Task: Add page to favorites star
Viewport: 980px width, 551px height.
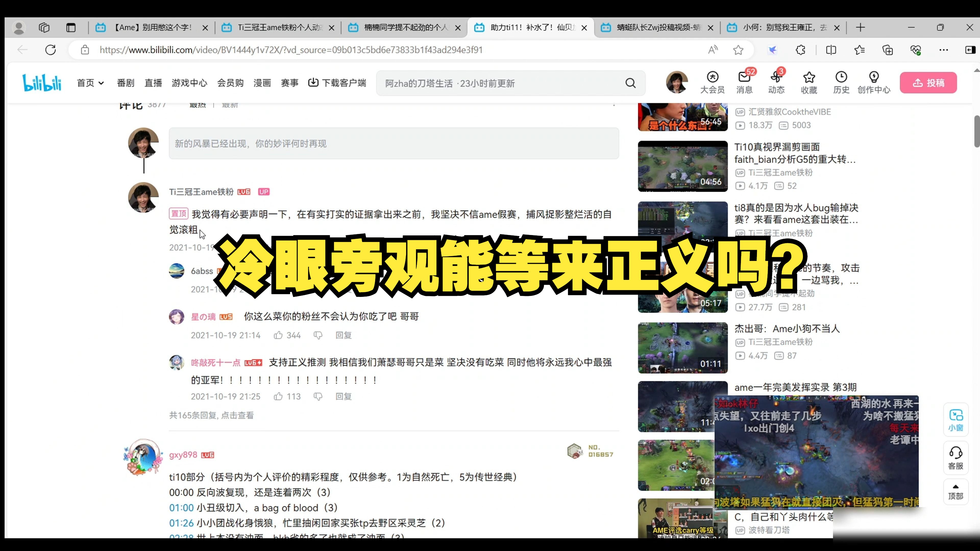Action: 738,50
